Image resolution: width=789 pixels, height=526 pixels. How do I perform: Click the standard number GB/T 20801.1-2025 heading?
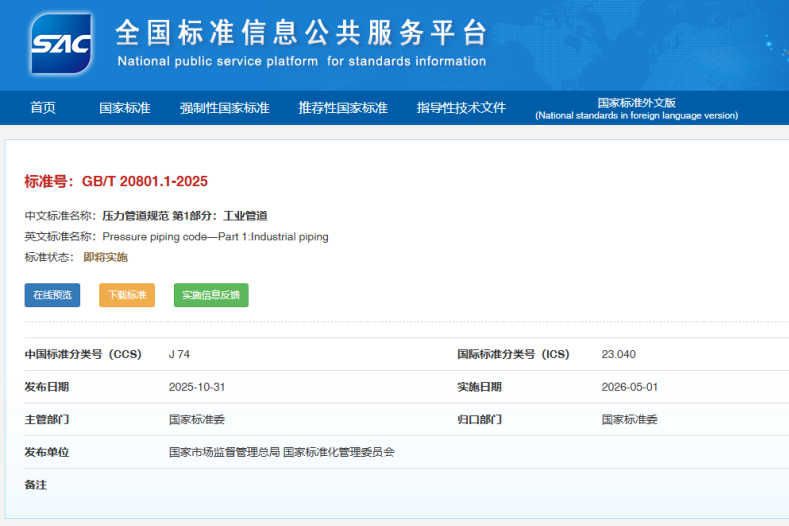tap(116, 181)
